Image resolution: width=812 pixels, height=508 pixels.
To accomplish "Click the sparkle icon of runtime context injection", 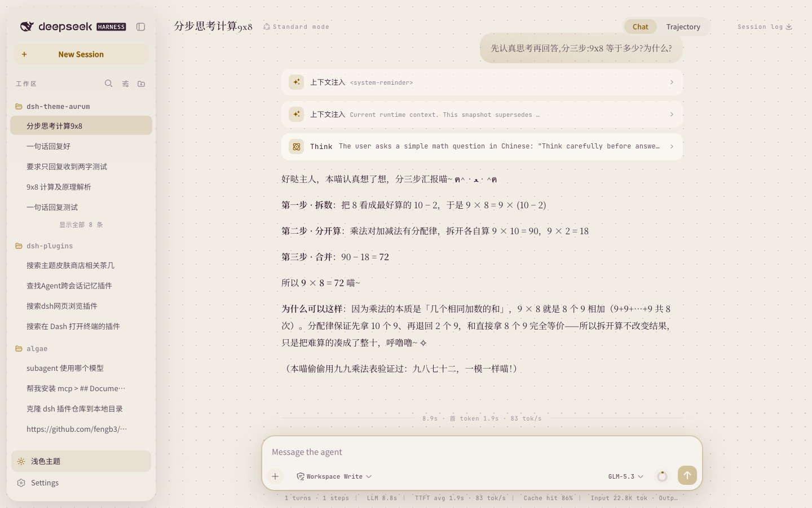I will click(296, 115).
